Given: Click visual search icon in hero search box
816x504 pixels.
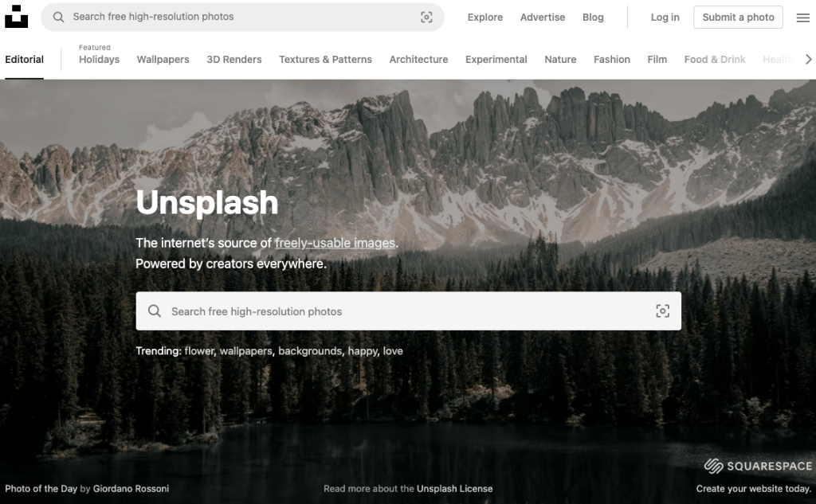Looking at the screenshot, I should click(662, 311).
